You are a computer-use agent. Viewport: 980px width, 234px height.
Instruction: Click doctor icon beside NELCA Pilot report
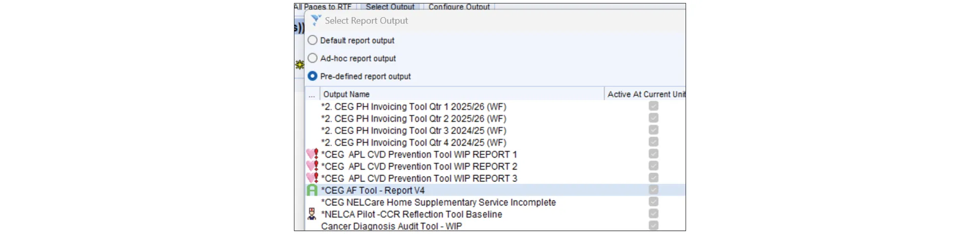(312, 214)
